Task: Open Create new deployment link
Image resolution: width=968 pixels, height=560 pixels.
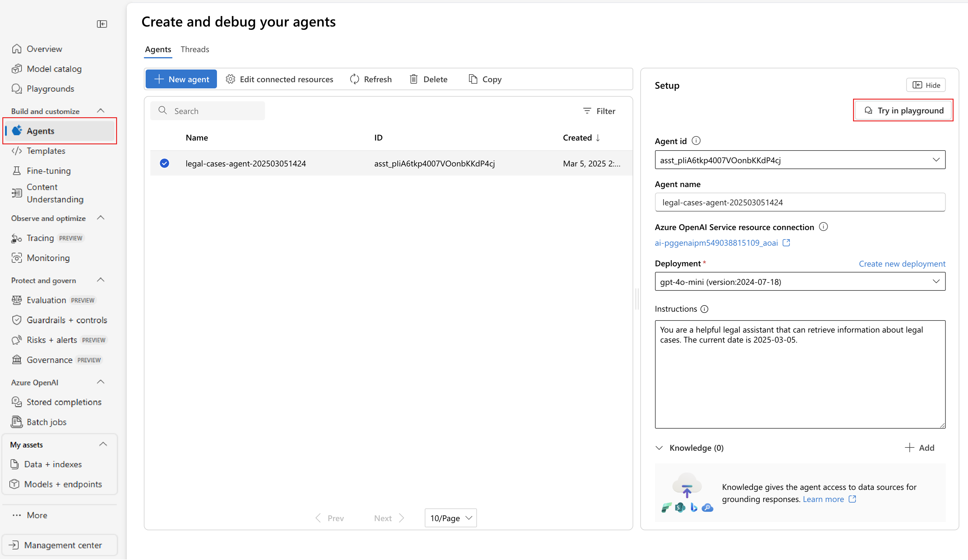Action: (x=902, y=264)
